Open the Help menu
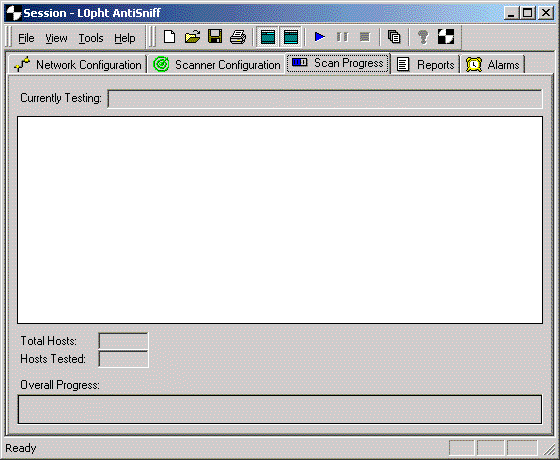Screen dimensions: 560x460 (125, 38)
